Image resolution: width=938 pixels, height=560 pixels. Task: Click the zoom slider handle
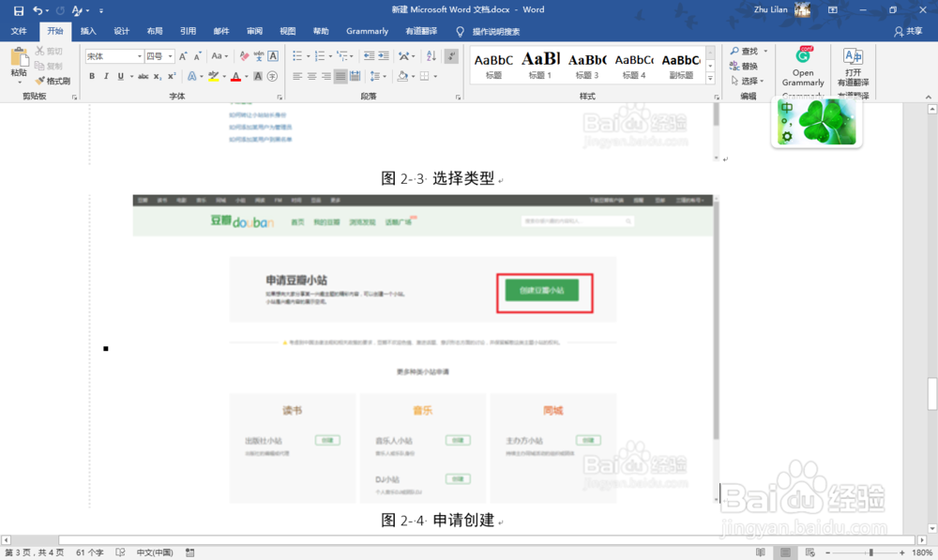point(871,552)
